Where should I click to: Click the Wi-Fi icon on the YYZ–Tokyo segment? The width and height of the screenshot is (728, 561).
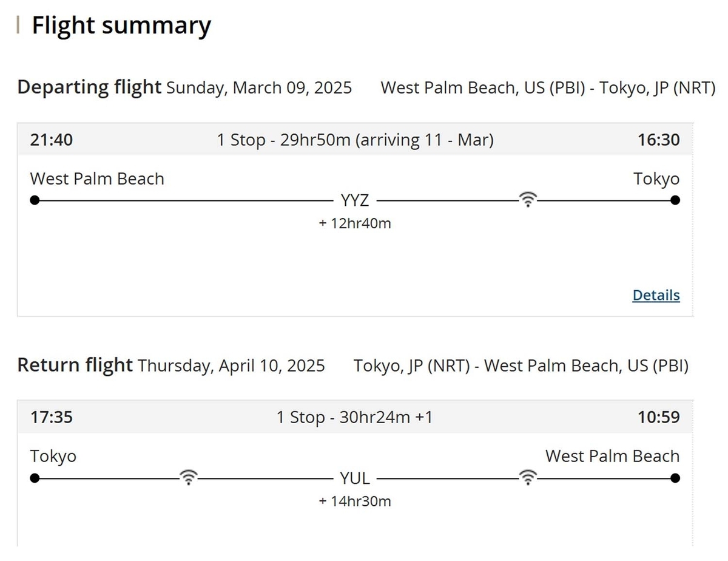[528, 200]
